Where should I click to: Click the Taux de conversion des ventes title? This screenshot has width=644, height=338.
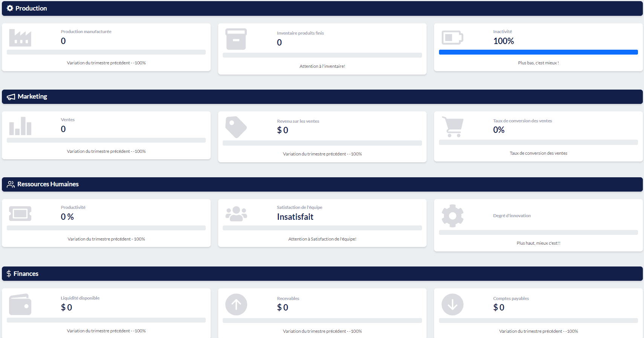click(x=522, y=121)
